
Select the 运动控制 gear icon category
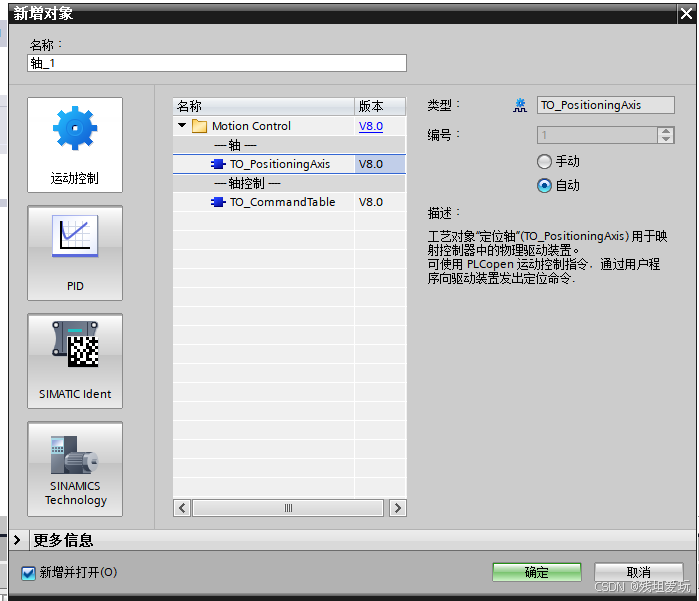75,145
